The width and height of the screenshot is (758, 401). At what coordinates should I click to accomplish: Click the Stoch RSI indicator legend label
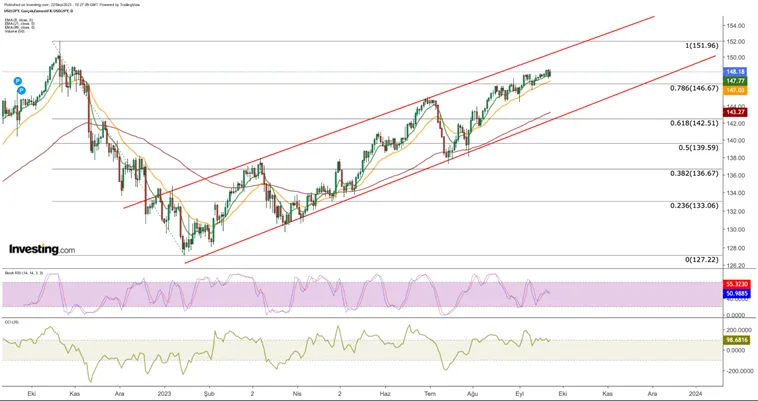(23, 273)
